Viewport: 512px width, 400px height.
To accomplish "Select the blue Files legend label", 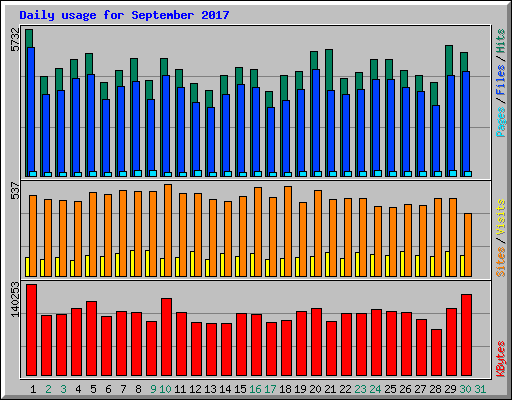I will pos(501,80).
